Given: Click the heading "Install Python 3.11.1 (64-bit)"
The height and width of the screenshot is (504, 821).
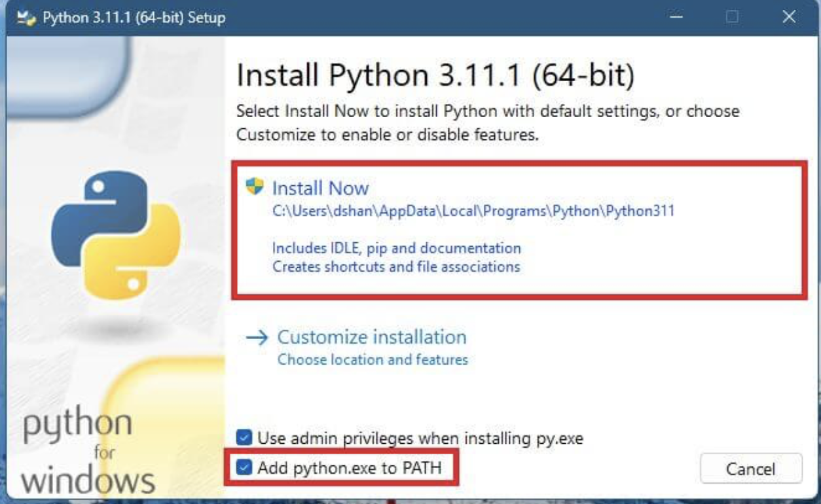Looking at the screenshot, I should (x=435, y=75).
